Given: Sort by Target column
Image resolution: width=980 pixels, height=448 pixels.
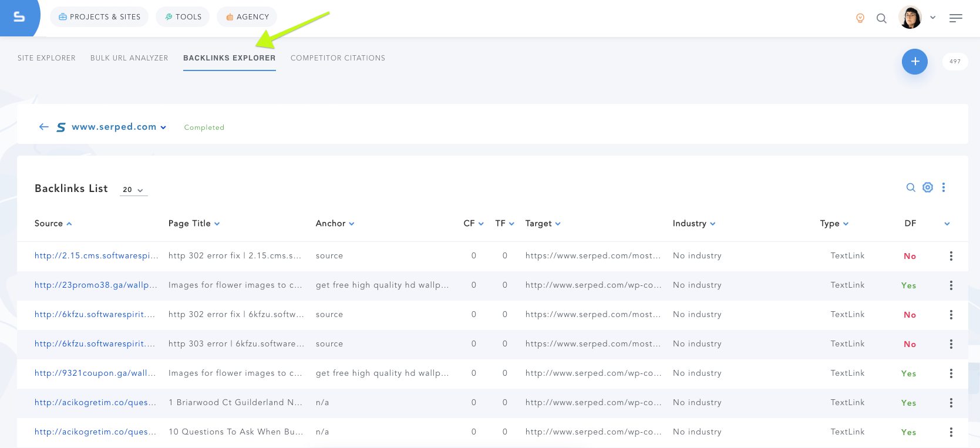Looking at the screenshot, I should [543, 224].
